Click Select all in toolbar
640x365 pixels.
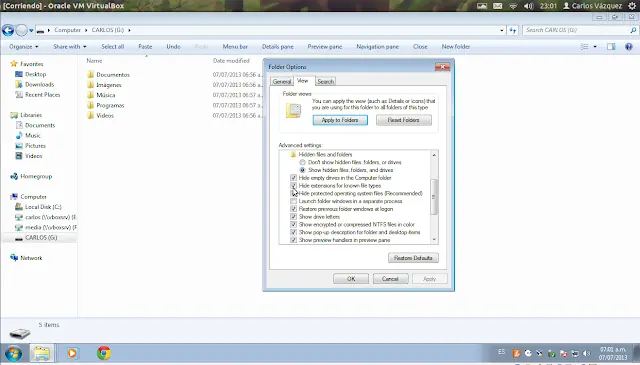(113, 47)
